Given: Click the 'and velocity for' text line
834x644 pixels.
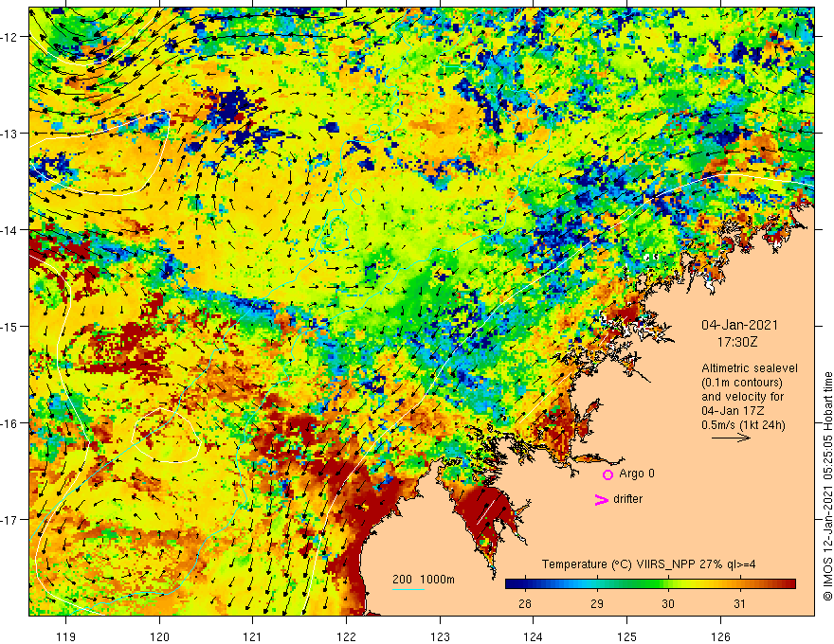Looking at the screenshot, I should [x=742, y=397].
